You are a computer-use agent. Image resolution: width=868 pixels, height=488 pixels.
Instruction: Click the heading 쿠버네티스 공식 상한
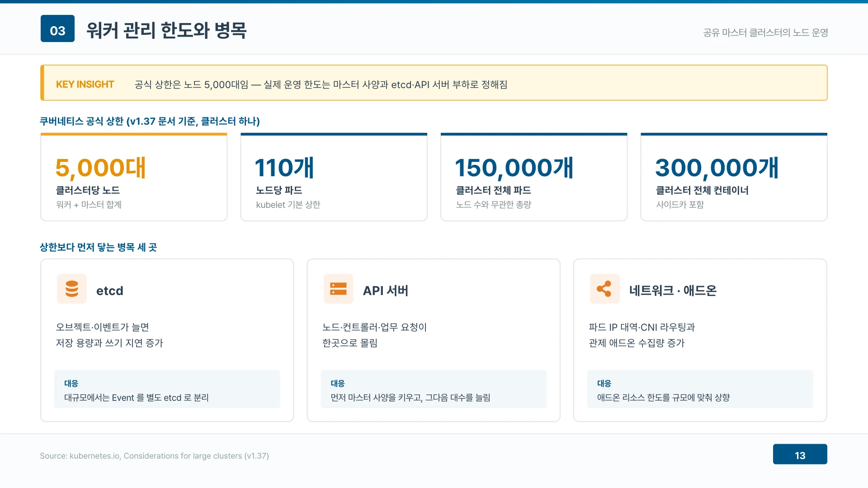pyautogui.click(x=150, y=121)
